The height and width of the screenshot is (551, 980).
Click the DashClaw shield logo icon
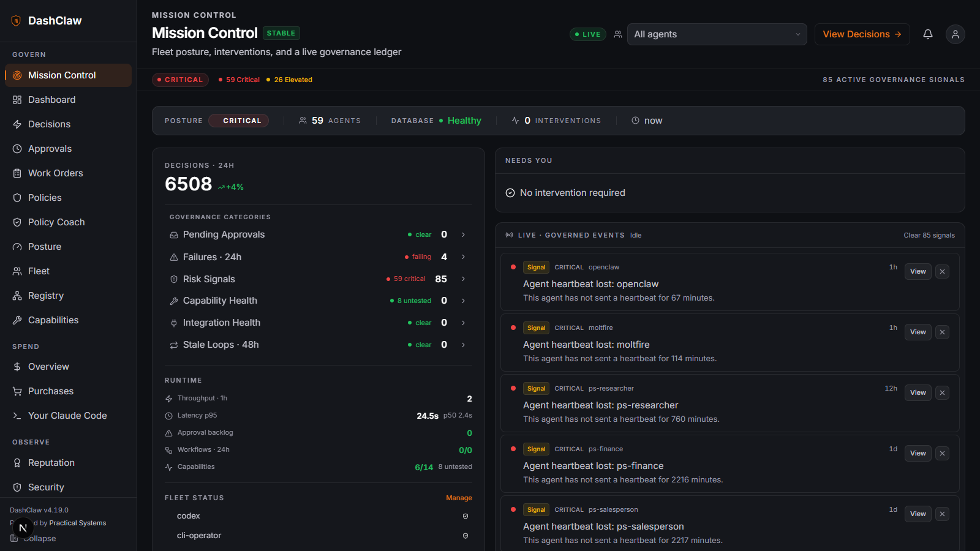pos(16,21)
